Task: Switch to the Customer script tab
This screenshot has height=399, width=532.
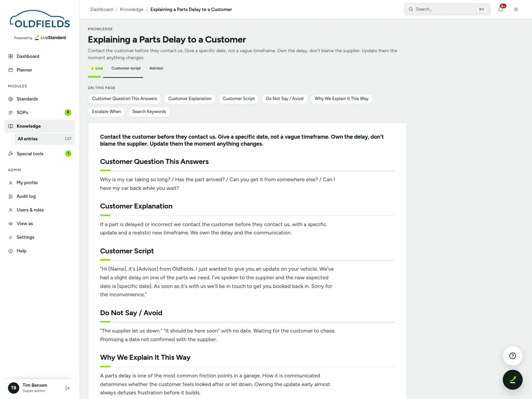Action: pyautogui.click(x=126, y=68)
